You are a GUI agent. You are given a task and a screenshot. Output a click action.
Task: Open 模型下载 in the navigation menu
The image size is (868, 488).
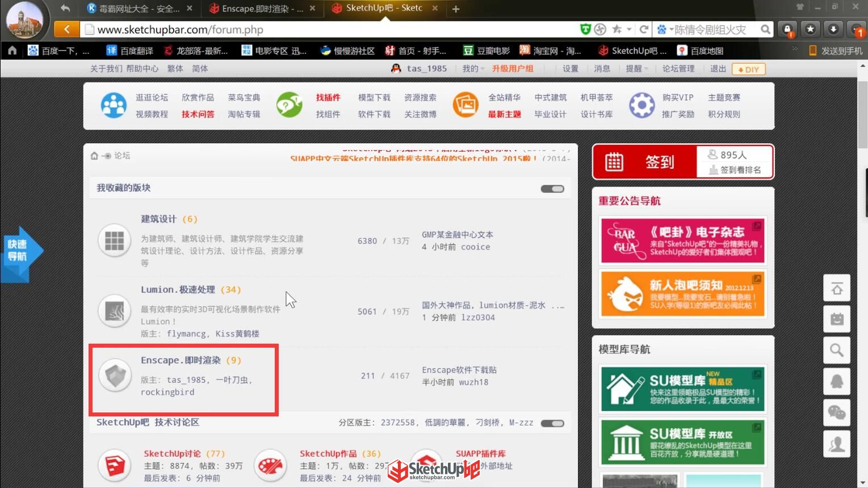[x=374, y=98]
